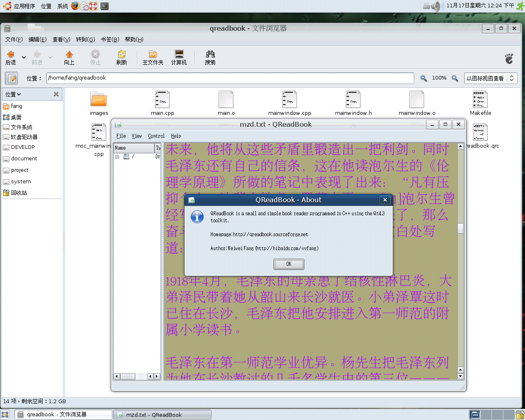The image size is (525, 420).
Task: Select 文件系统 in the sidebar
Action: point(18,127)
